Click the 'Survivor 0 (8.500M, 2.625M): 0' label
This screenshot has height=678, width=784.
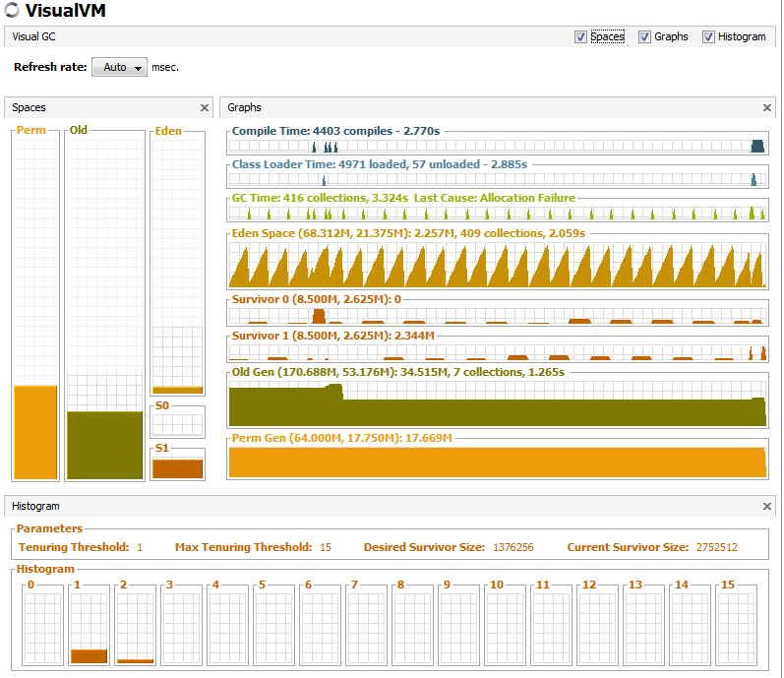pyautogui.click(x=317, y=299)
